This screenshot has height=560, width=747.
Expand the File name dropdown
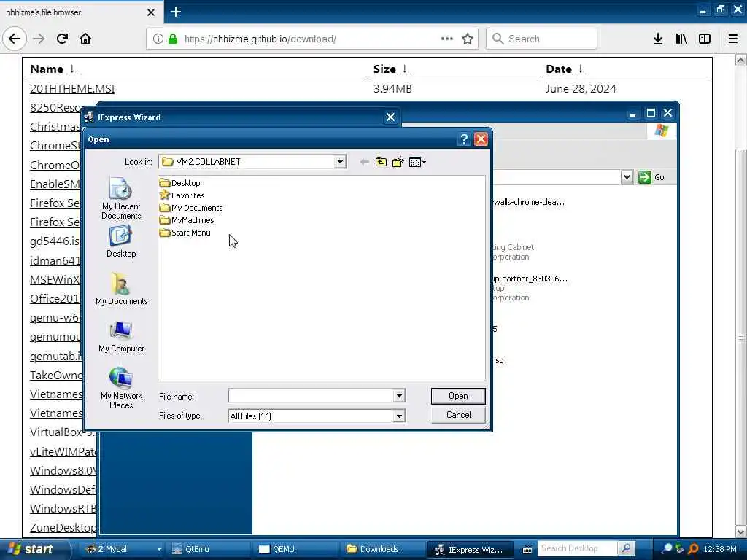[399, 396]
